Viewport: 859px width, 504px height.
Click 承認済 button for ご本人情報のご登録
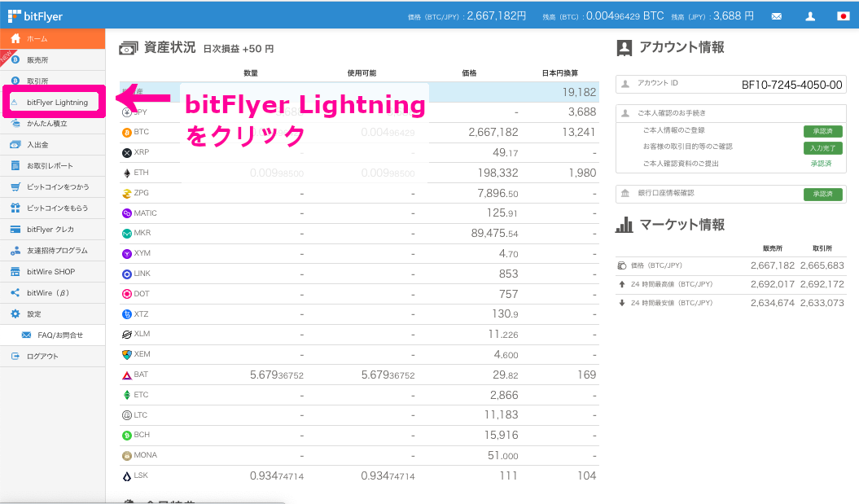click(823, 131)
